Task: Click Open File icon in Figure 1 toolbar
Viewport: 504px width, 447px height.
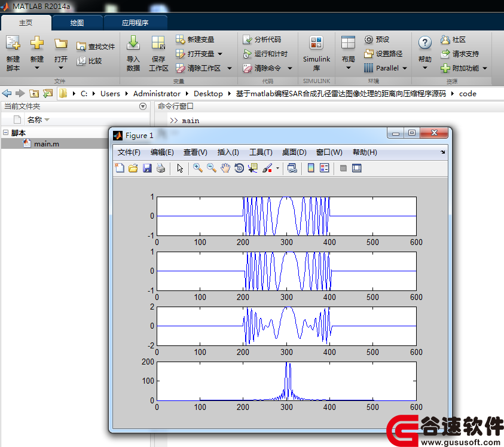Action: pyautogui.click(x=133, y=168)
